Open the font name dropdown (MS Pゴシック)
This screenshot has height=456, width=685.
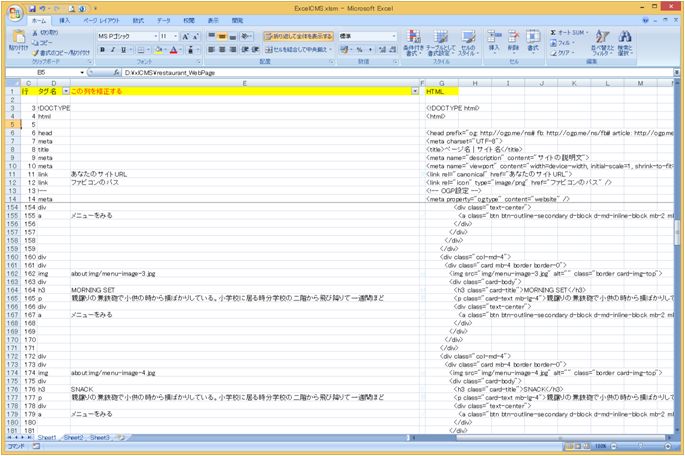point(156,36)
